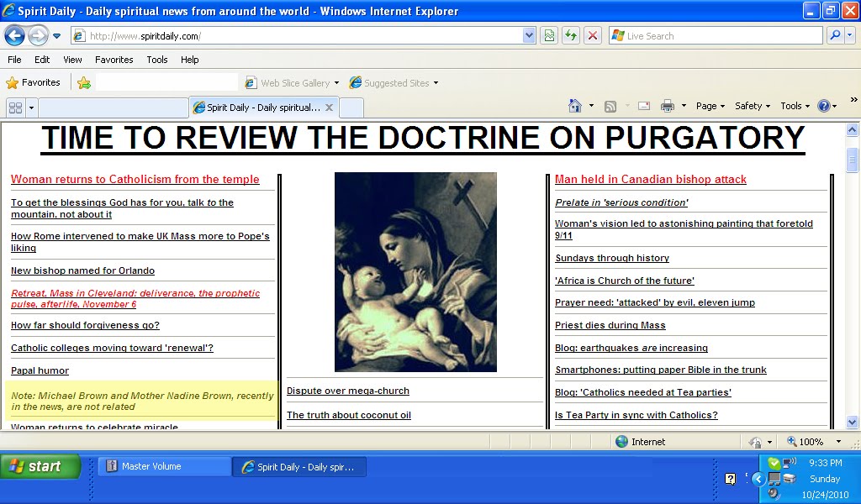861x504 pixels.
Task: Click the taskbar help question mark icon
Action: [731, 479]
